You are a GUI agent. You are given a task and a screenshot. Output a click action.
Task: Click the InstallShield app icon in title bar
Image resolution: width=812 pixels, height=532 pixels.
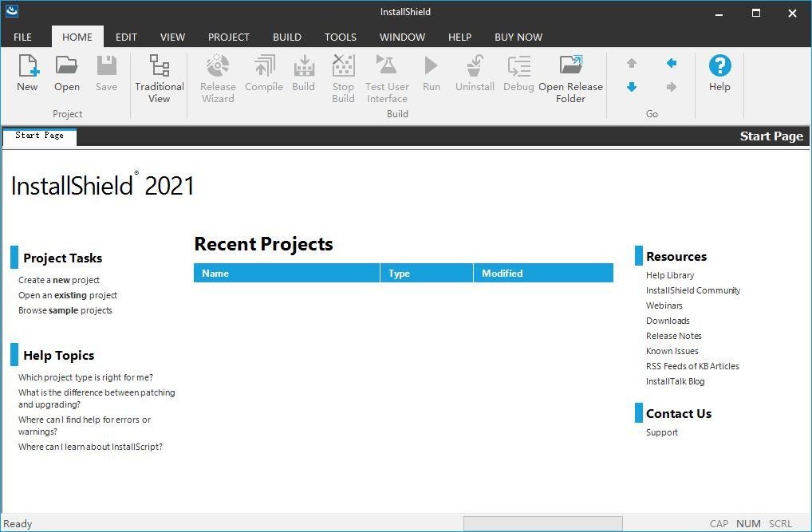click(12, 11)
